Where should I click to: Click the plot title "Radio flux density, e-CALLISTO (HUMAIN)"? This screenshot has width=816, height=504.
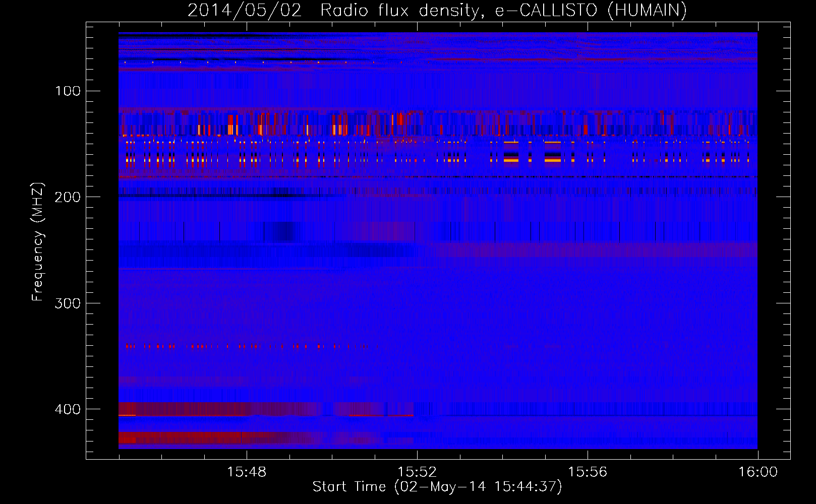coord(503,11)
